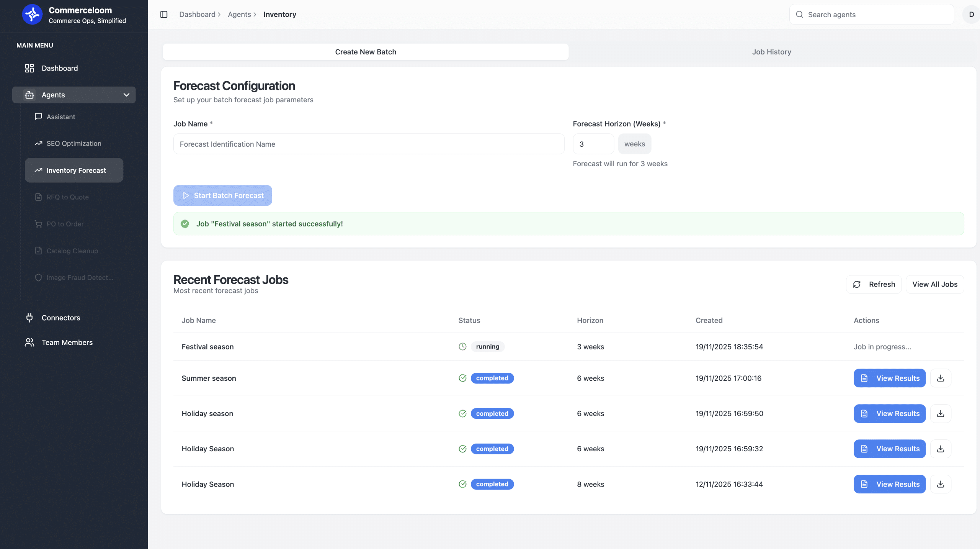Click the Forecast Horizon weeks number field
Image resolution: width=980 pixels, height=549 pixels.
point(593,144)
